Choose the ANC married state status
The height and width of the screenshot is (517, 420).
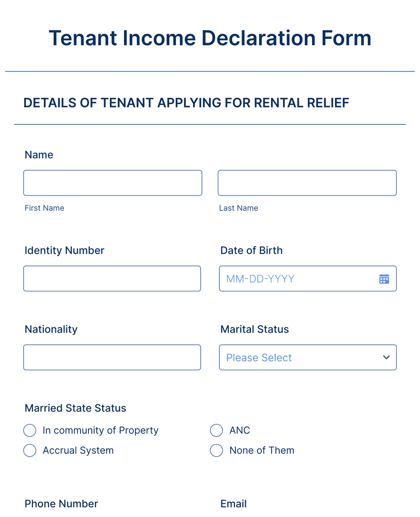click(216, 430)
